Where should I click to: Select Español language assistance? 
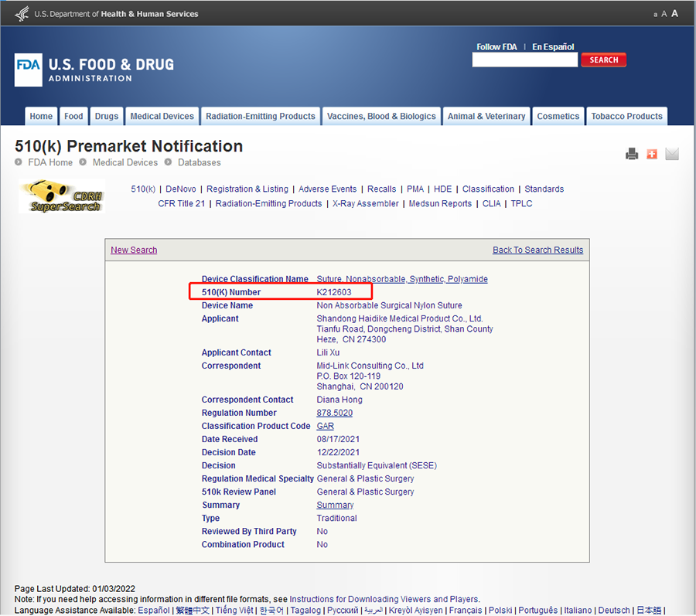tap(154, 611)
